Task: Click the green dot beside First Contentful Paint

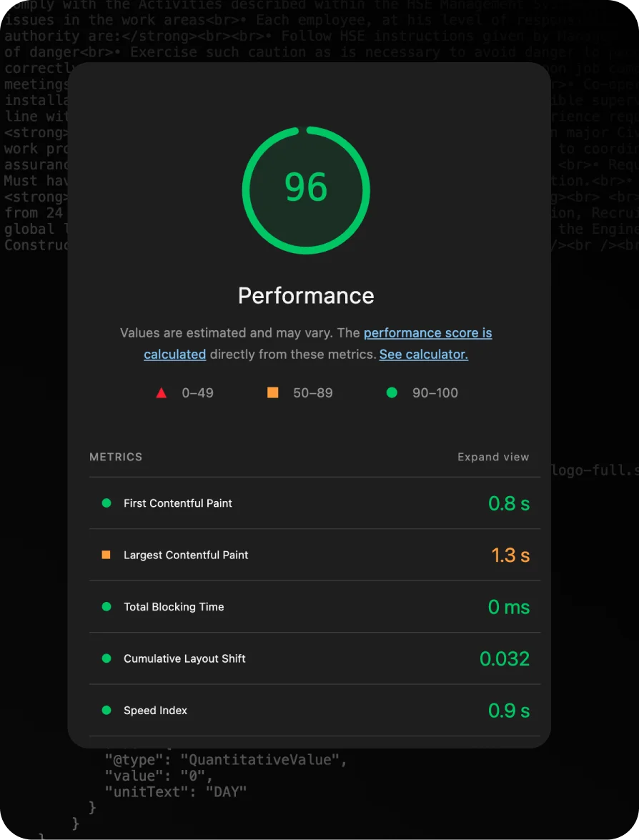Action: pyautogui.click(x=106, y=503)
